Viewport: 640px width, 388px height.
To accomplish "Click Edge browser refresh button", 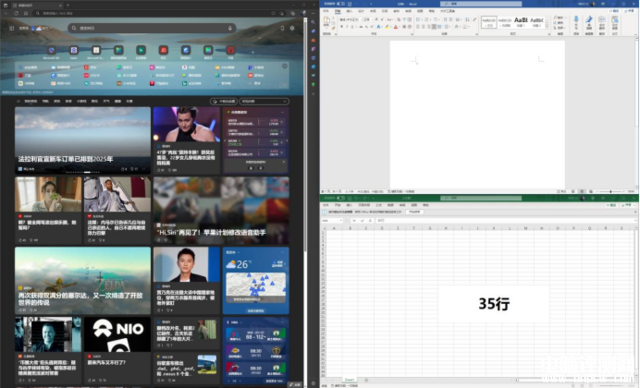I will (x=16, y=13).
